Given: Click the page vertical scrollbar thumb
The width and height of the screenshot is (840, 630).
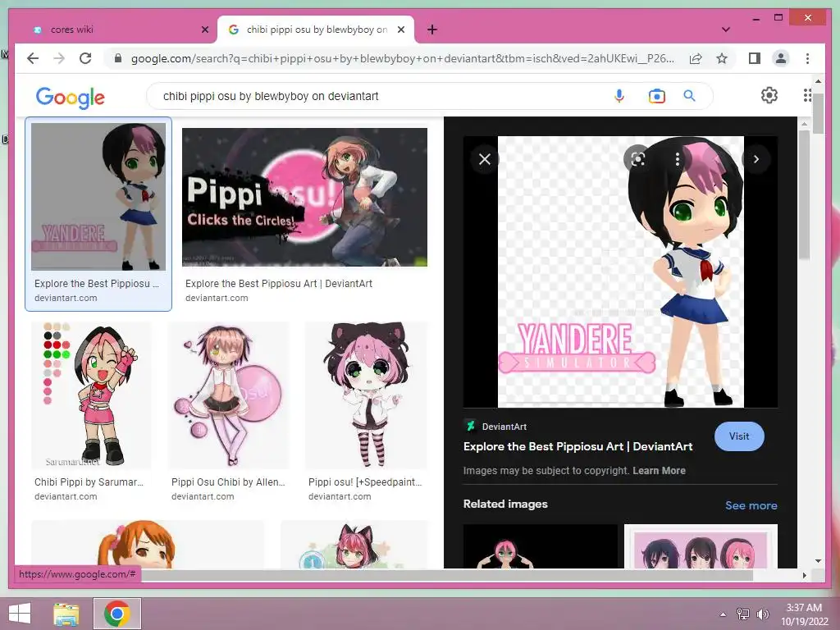Looking at the screenshot, I should coord(818,112).
